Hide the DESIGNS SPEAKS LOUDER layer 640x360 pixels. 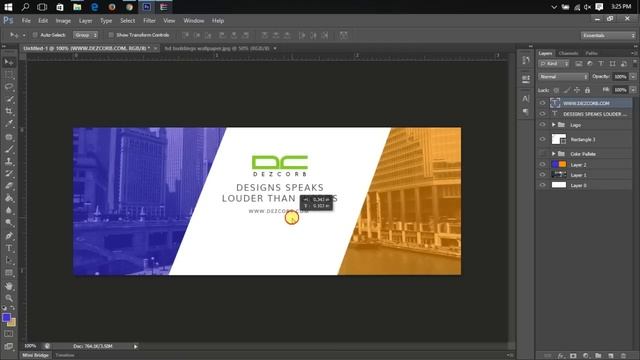(x=542, y=114)
